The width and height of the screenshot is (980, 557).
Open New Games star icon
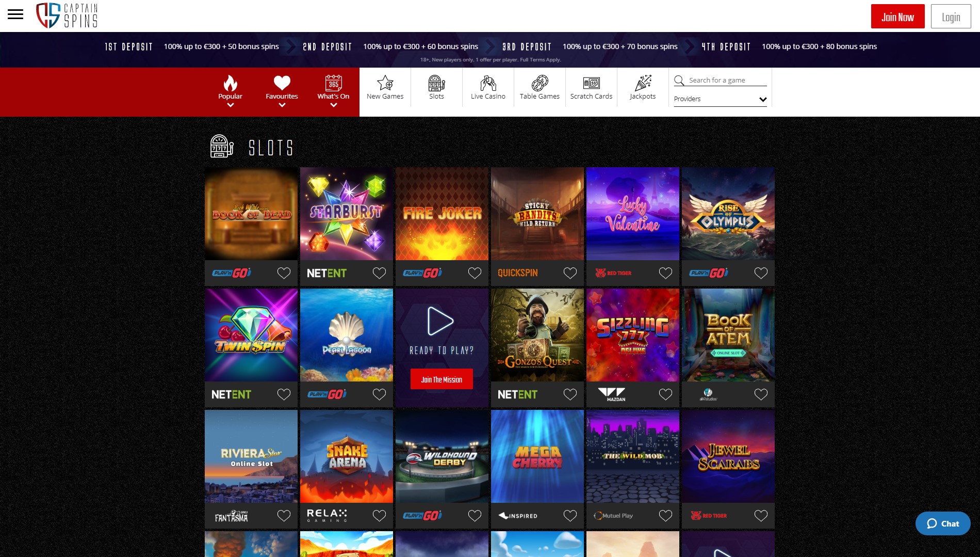(385, 83)
